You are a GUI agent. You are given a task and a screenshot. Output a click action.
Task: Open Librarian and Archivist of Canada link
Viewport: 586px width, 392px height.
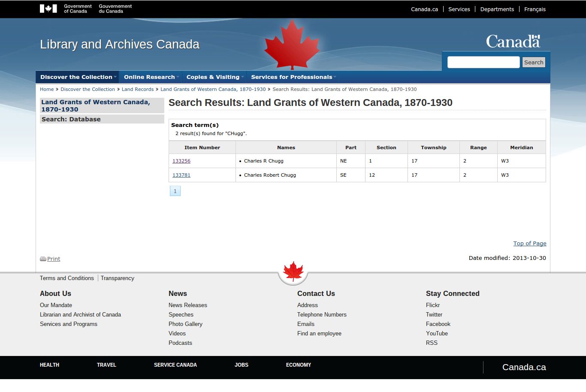click(80, 314)
